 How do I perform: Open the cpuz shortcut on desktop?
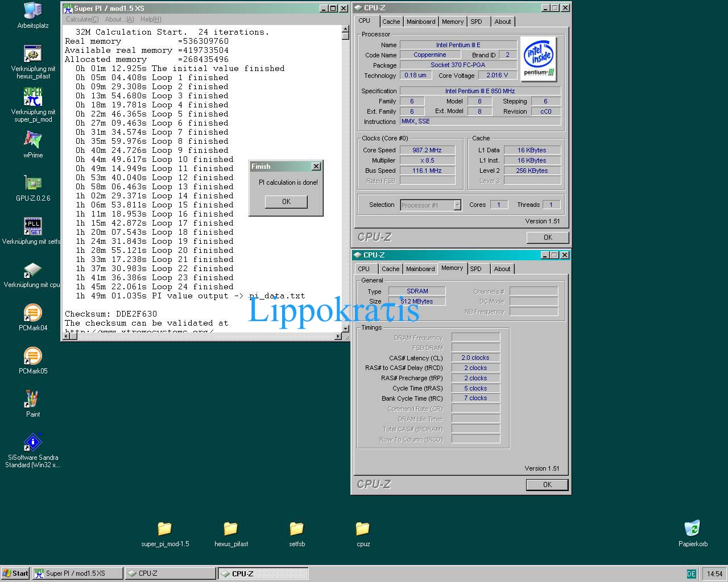coord(33,269)
